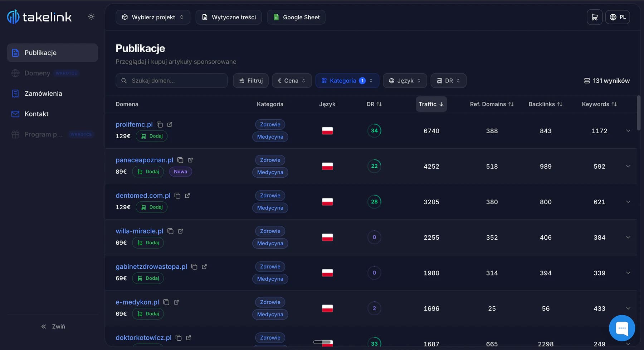Open the shopping cart icon
This screenshot has width=644, height=350.
[594, 17]
